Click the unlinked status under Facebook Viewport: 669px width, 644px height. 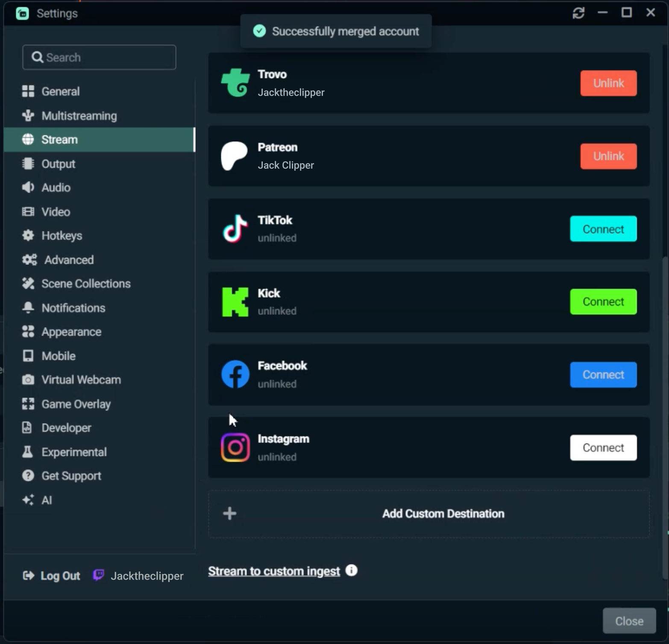(277, 384)
